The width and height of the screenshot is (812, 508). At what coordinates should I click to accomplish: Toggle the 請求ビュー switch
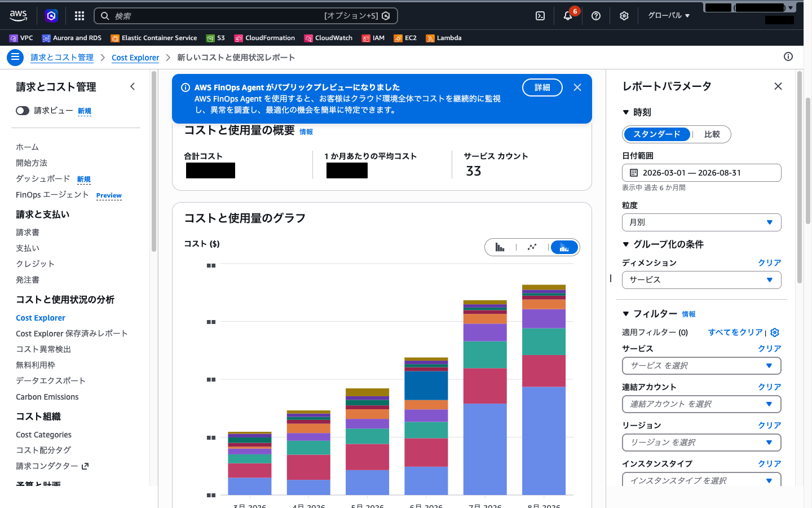pyautogui.click(x=23, y=111)
